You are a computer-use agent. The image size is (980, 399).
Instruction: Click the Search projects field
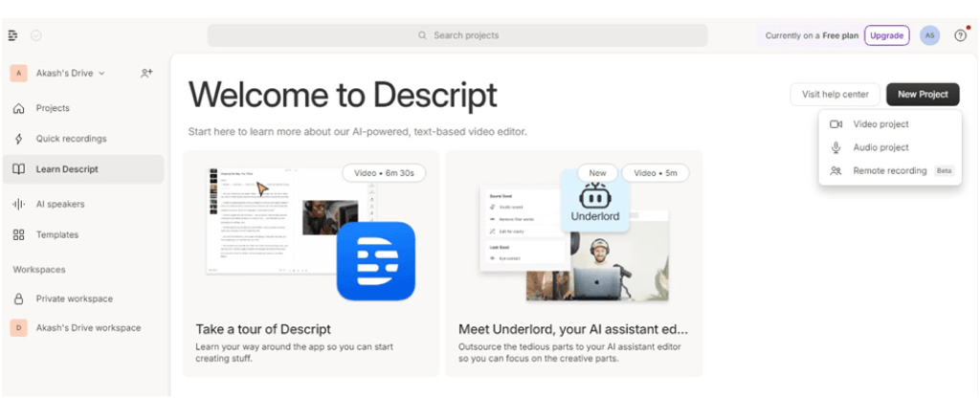pyautogui.click(x=457, y=35)
